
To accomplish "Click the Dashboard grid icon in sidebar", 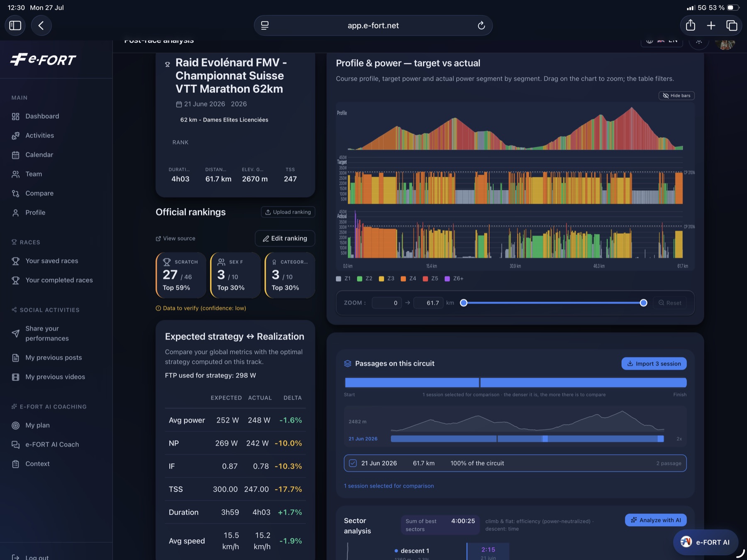I will click(15, 116).
